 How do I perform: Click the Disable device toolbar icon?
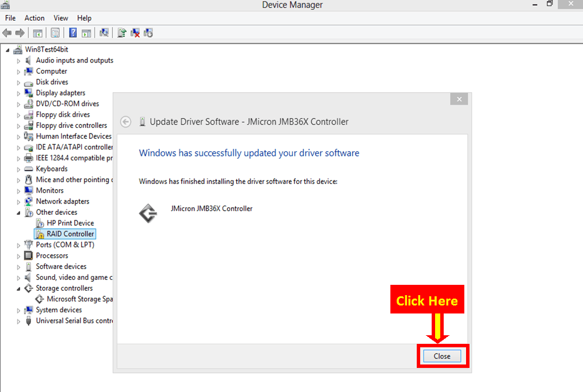[148, 33]
